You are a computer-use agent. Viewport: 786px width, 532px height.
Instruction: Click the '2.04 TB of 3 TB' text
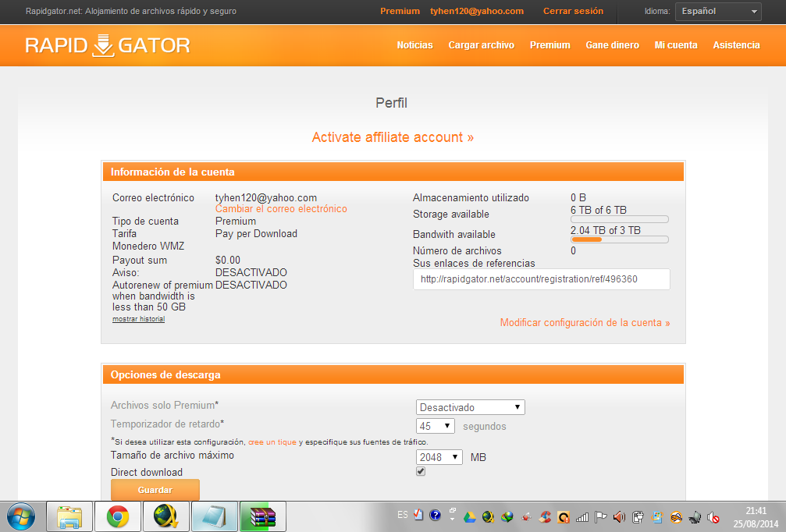click(606, 230)
